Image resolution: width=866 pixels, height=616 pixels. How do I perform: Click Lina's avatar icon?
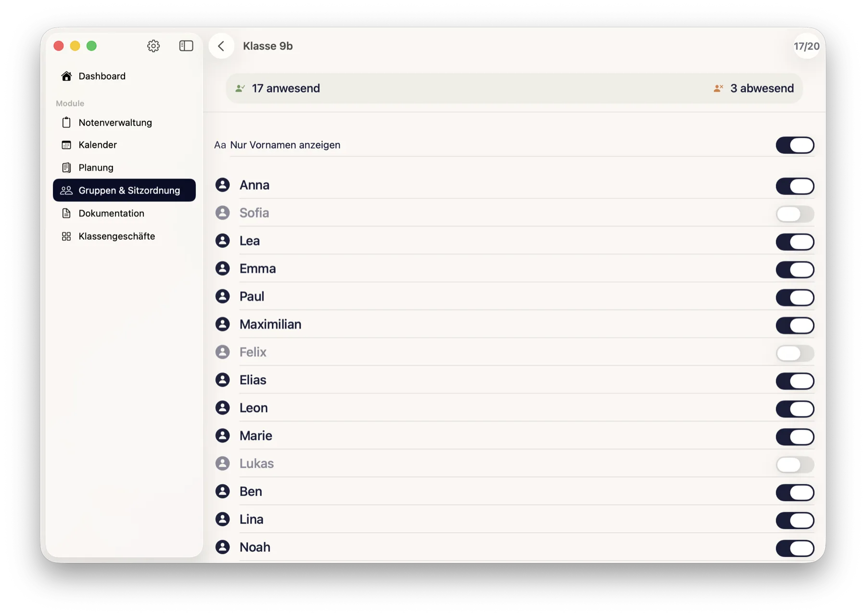coord(222,519)
